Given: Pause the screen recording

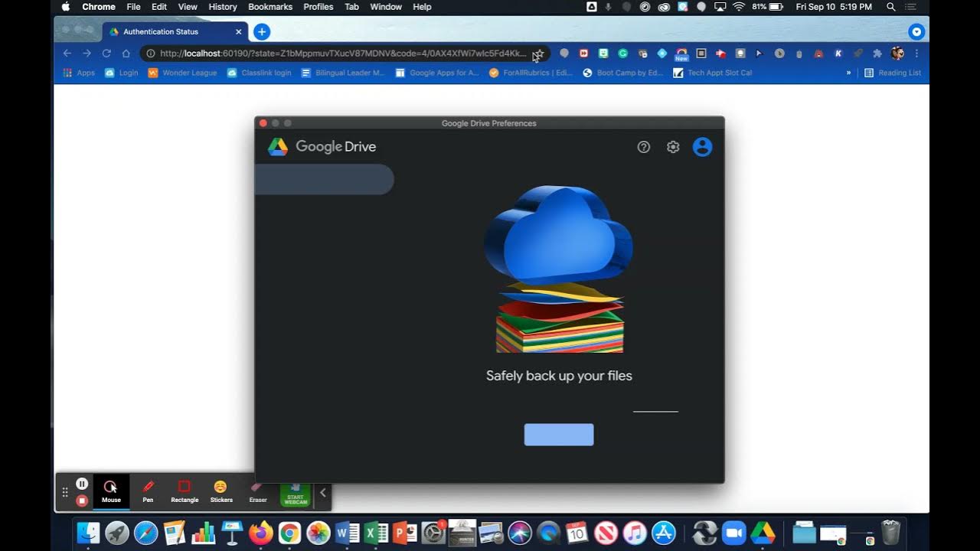Looking at the screenshot, I should coord(82,484).
